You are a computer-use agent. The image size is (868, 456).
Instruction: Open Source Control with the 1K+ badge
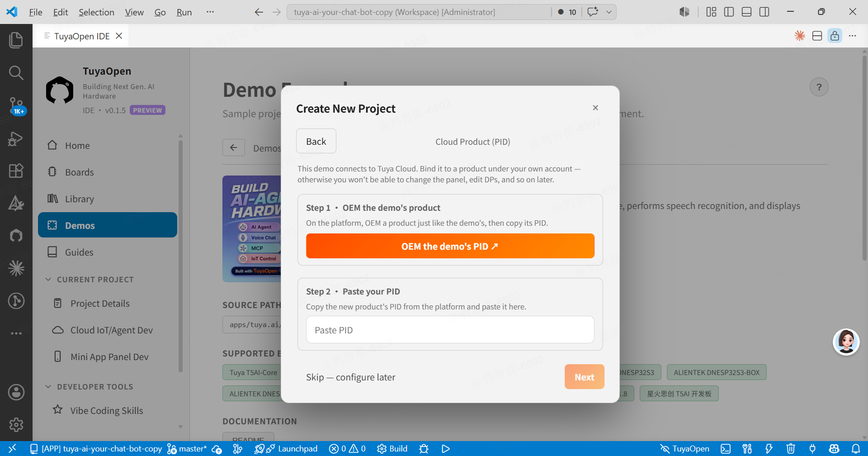pos(16,105)
